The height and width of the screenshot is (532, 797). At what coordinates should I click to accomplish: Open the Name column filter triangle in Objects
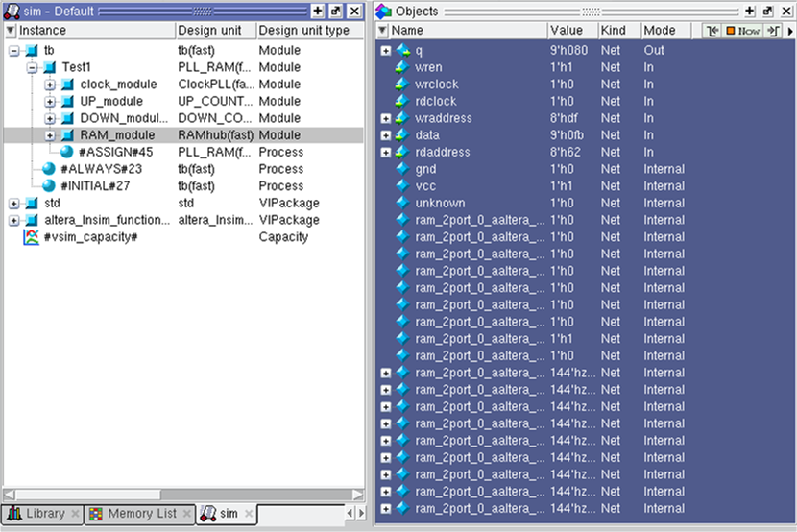pyautogui.click(x=382, y=31)
